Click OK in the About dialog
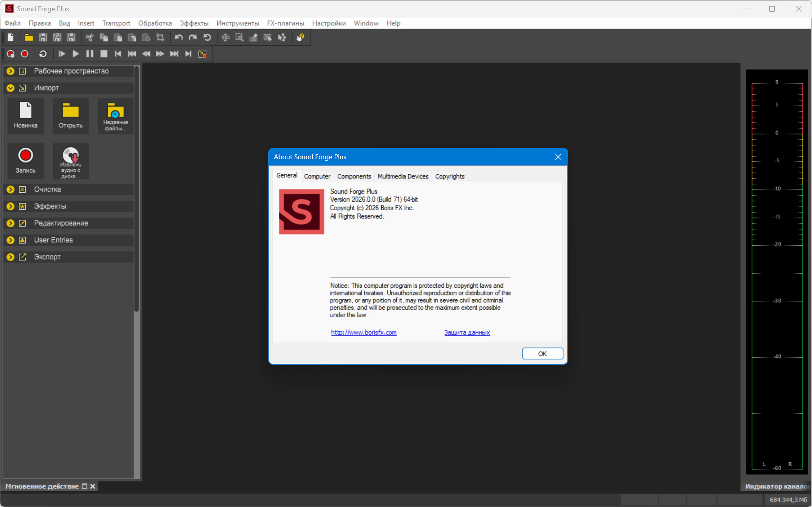 543,354
